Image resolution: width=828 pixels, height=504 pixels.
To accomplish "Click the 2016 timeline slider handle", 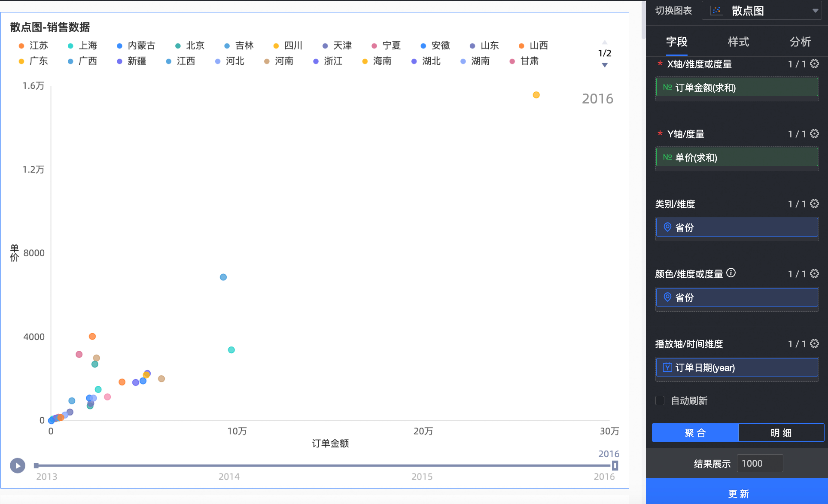I will point(615,465).
